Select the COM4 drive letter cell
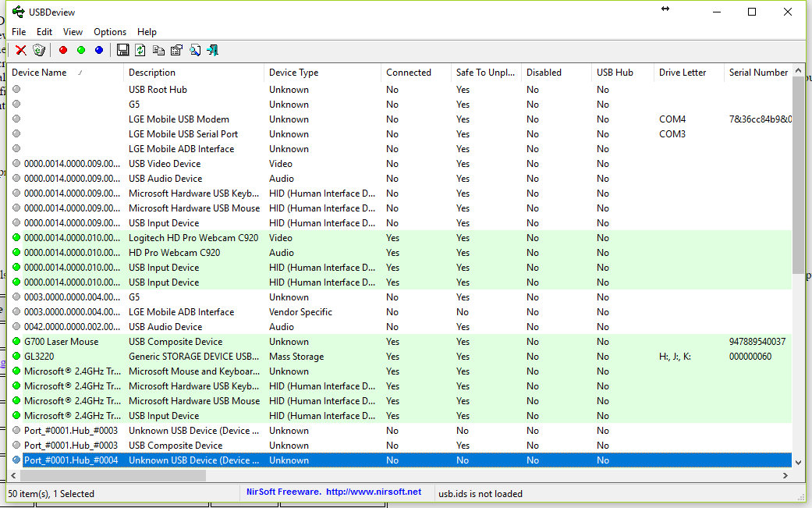Screen dimensions: 812x508 672,119
